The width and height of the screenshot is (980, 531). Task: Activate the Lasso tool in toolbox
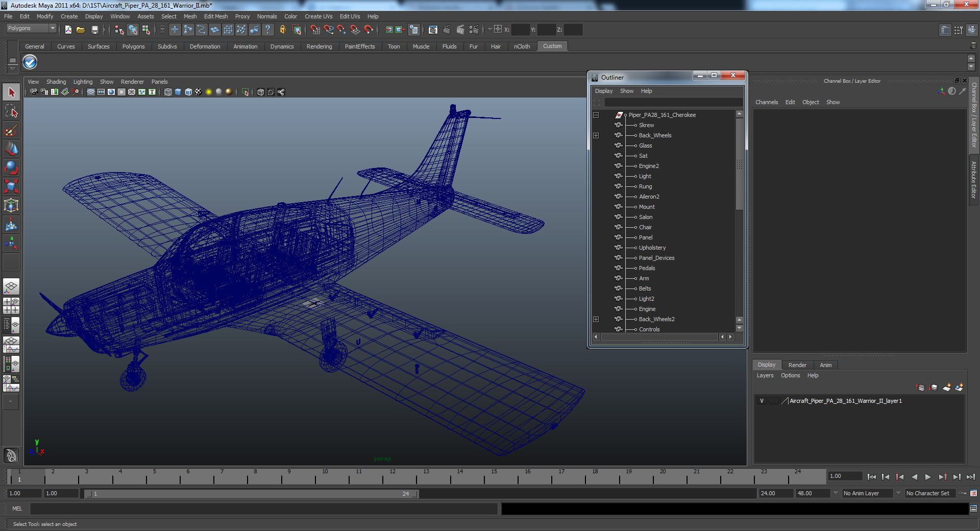[11, 111]
